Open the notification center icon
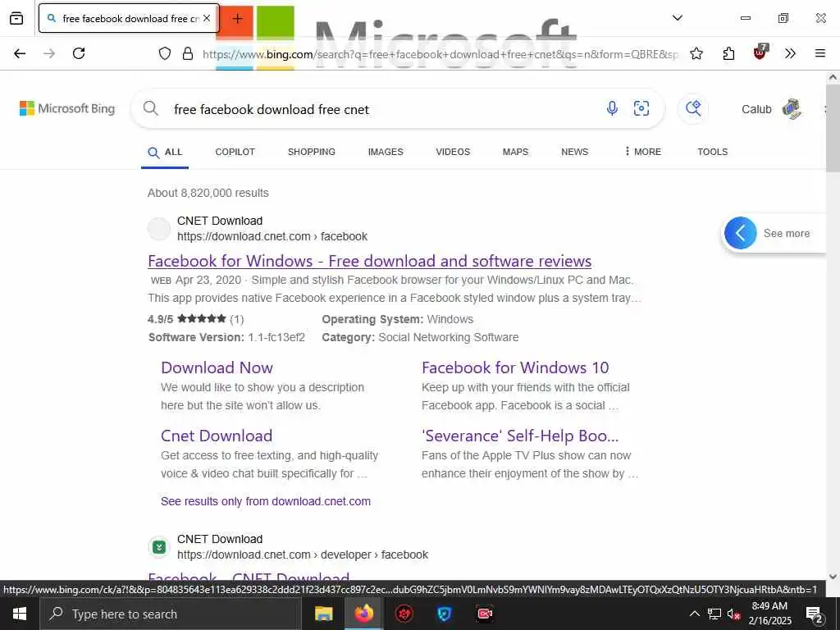Screen dimensions: 840x630 pyautogui.click(x=814, y=614)
